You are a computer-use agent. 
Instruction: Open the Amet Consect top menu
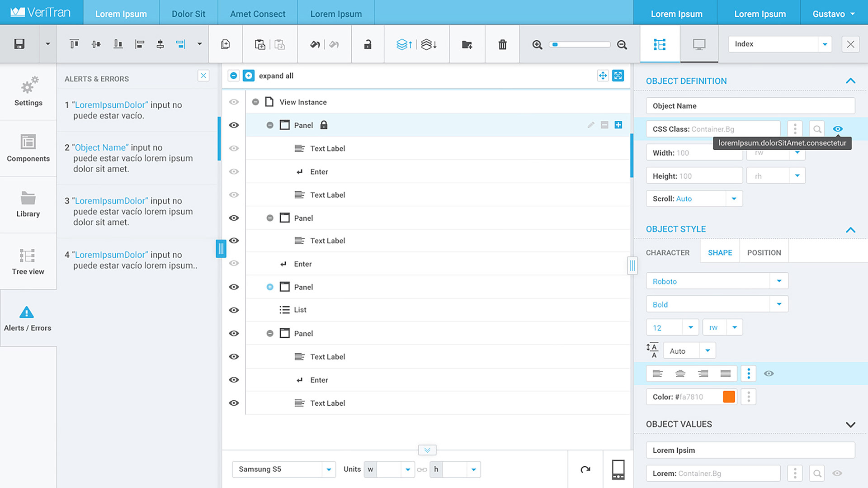tap(258, 14)
